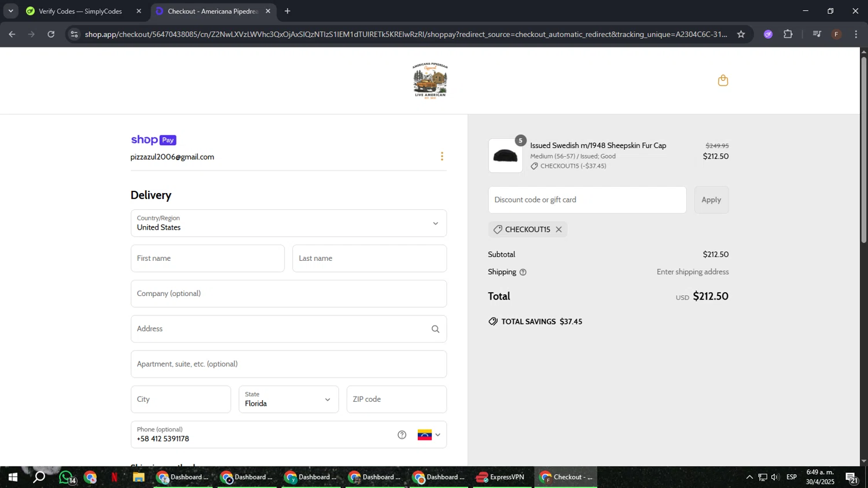Open Chrome three-dot menu

(x=856, y=34)
